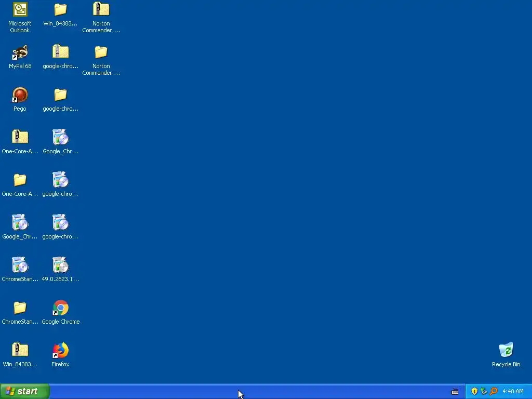Click the Safely Remove Hardware tray icon
This screenshot has width=532, height=399.
coord(484,391)
